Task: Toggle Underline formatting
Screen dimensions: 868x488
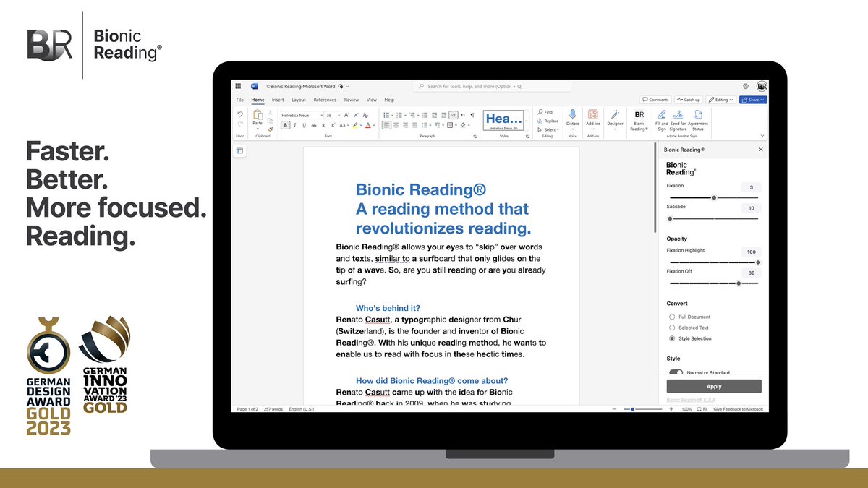Action: click(x=304, y=125)
